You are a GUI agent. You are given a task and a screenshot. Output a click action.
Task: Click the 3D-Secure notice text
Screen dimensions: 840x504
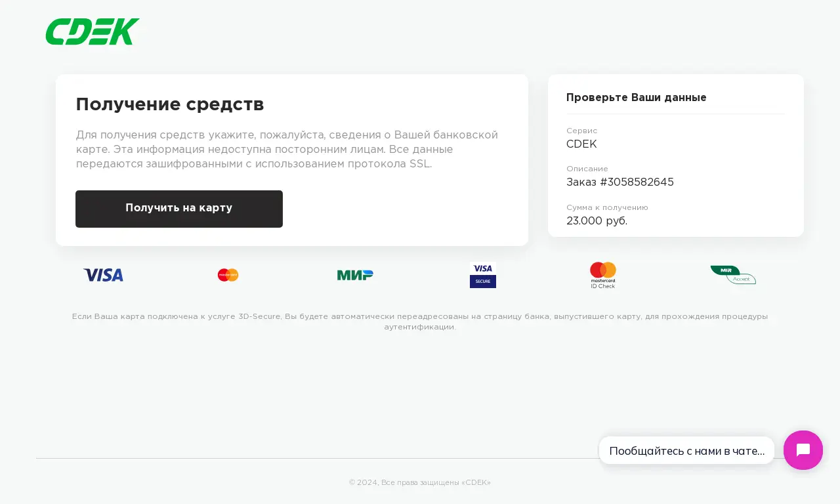pos(420,321)
